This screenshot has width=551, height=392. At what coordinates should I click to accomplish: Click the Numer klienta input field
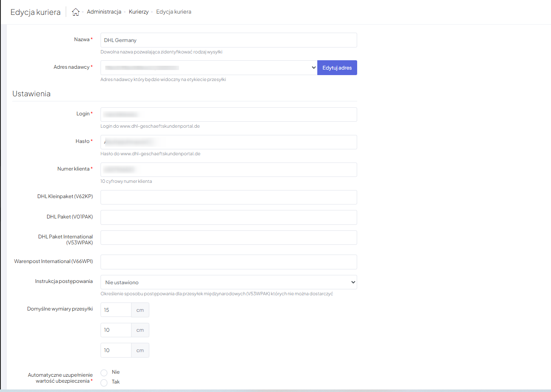(x=229, y=170)
